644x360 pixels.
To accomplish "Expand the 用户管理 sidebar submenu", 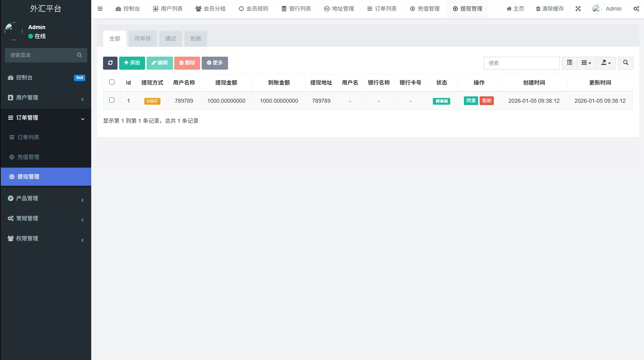I will pyautogui.click(x=46, y=98).
